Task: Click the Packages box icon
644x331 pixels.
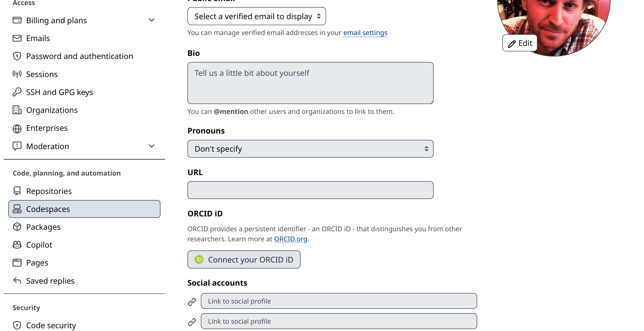Action: point(17,227)
